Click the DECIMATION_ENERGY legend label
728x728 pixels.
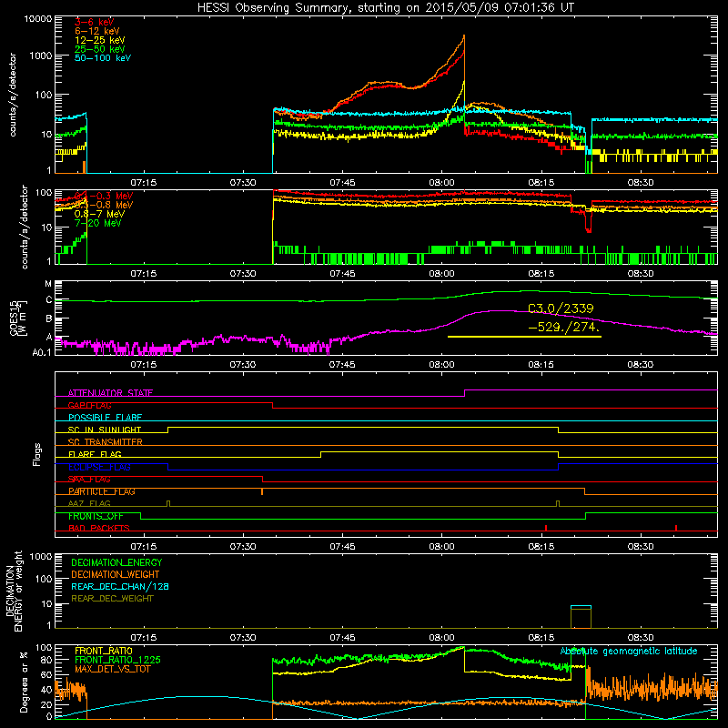click(x=116, y=562)
